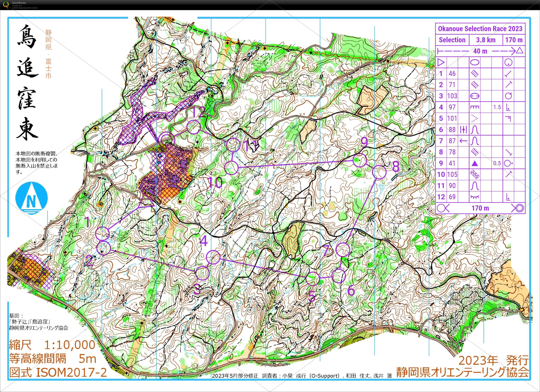The image size is (540, 392).
Task: Open the matstroeng.se/quickroute/en link
Action: click(24, 8)
